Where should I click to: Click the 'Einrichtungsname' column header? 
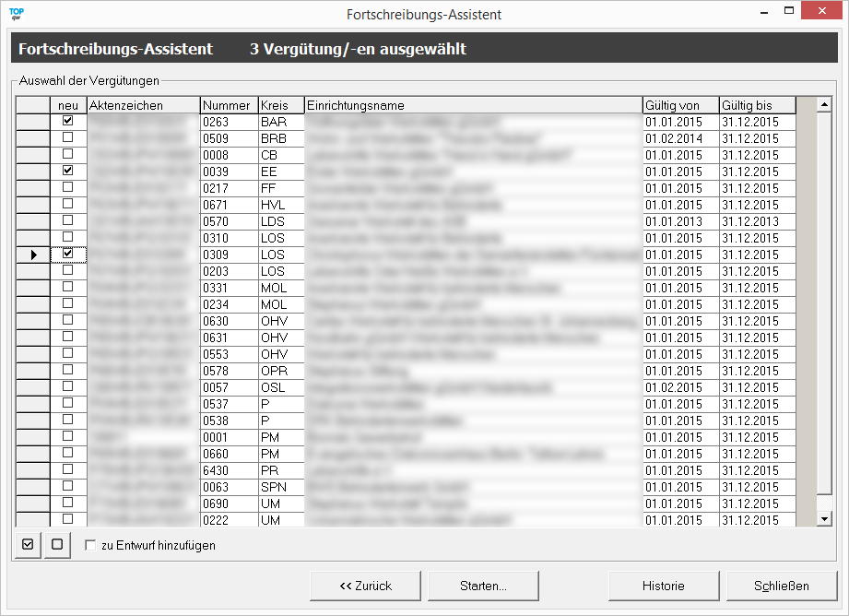click(x=472, y=105)
